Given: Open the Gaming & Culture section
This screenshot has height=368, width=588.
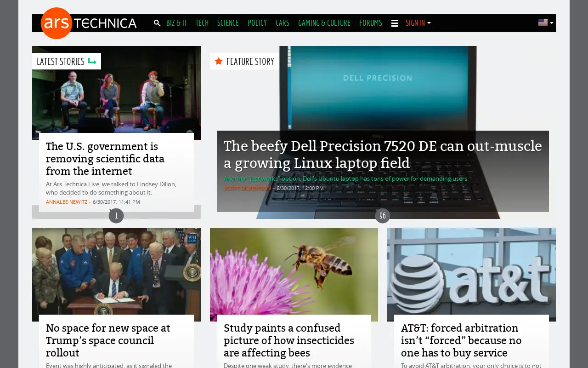Looking at the screenshot, I should [x=324, y=23].
